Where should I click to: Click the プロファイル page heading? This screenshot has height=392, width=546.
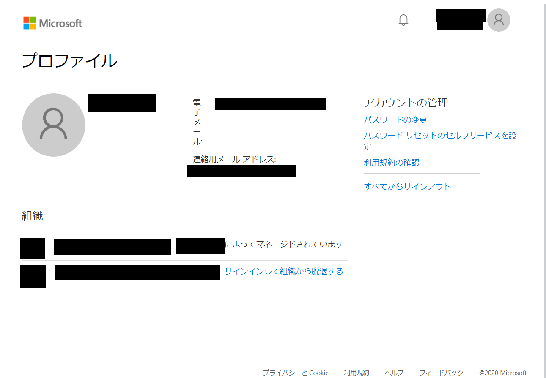click(70, 61)
